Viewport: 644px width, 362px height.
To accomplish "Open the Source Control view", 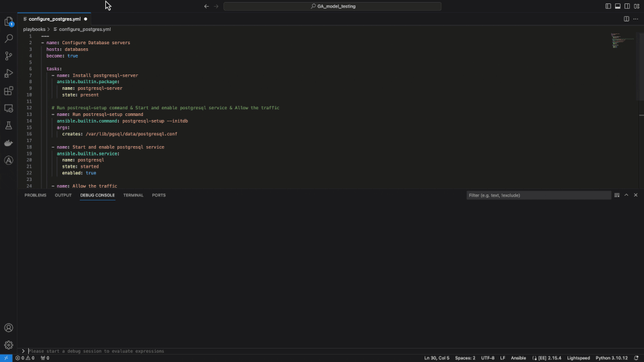I will [x=9, y=56].
